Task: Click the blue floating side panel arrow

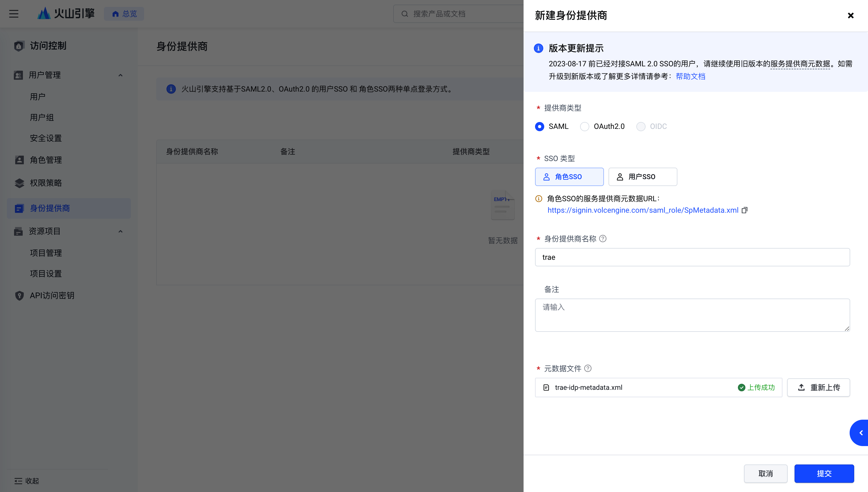Action: (x=860, y=433)
